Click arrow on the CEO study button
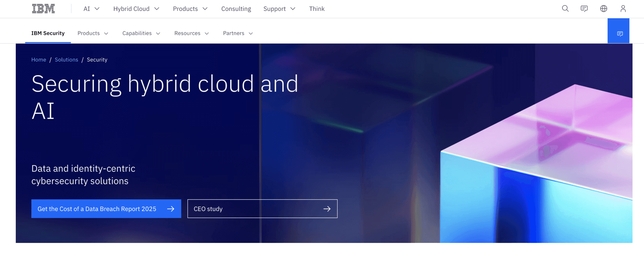The height and width of the screenshot is (253, 644). click(327, 209)
